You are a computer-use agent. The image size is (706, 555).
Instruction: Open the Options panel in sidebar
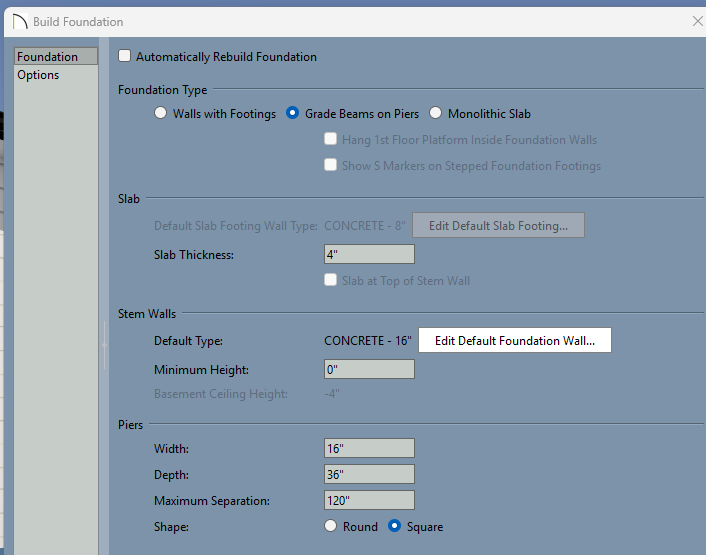(x=38, y=75)
